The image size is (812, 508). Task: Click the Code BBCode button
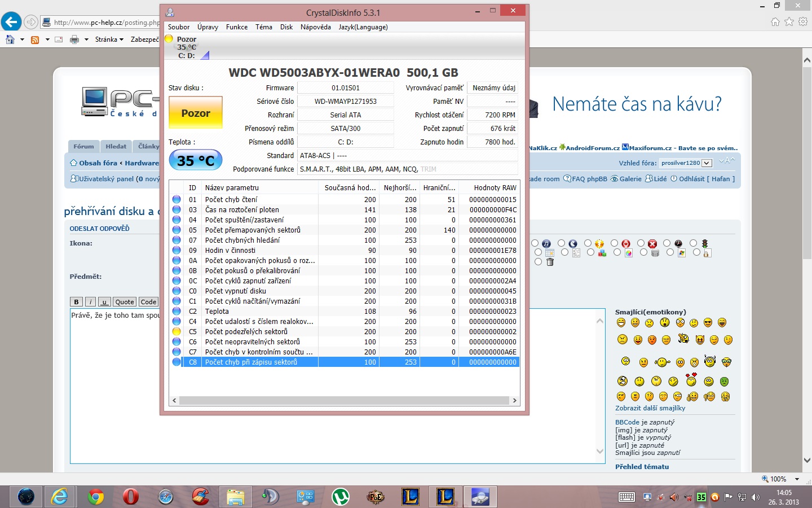(149, 302)
